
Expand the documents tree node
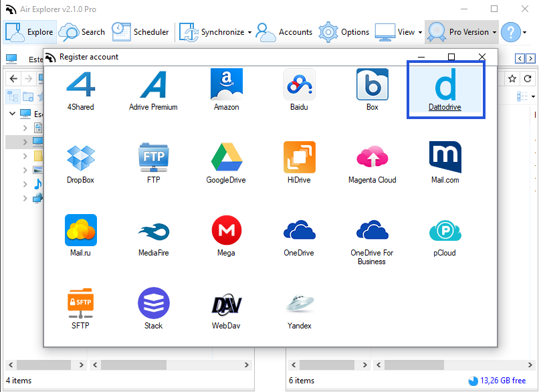[x=25, y=128]
